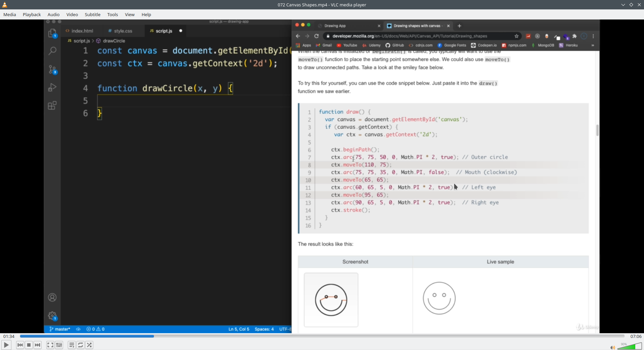The image size is (644, 350).
Task: Open the Apps bookmark
Action: (304, 45)
